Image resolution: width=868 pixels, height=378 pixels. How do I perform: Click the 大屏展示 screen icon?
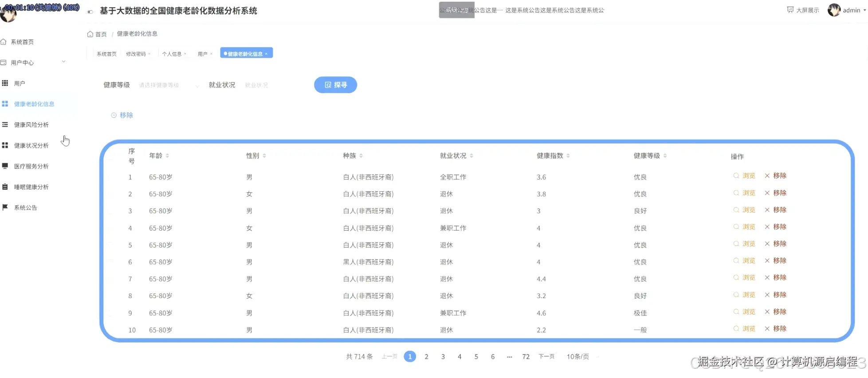pyautogui.click(x=790, y=10)
